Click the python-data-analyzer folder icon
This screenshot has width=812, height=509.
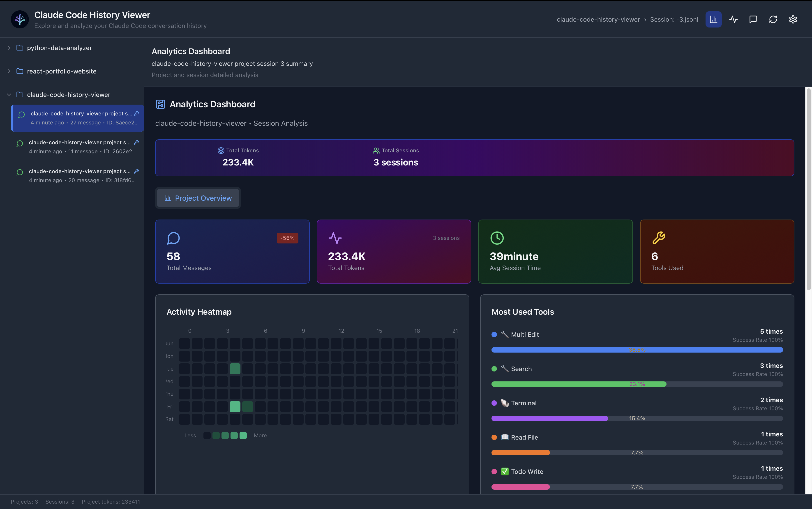pyautogui.click(x=20, y=48)
